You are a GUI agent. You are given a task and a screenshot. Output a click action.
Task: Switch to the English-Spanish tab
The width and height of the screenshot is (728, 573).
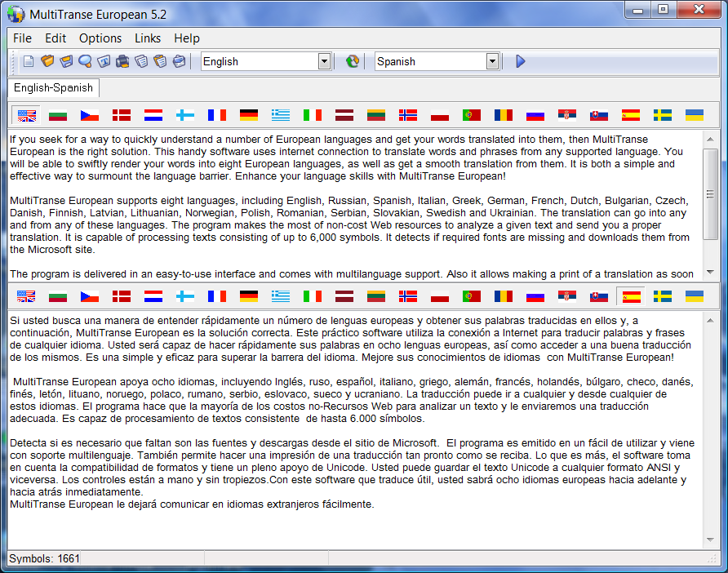[53, 88]
